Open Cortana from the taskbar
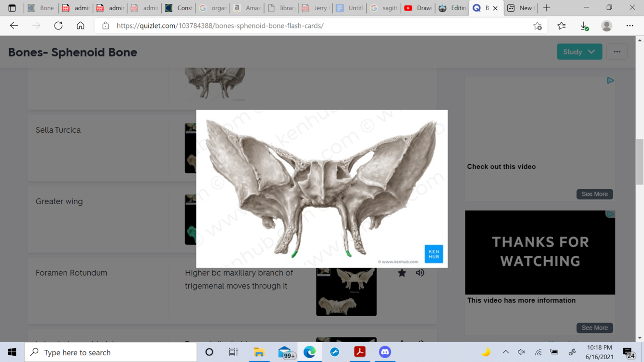 [209, 352]
